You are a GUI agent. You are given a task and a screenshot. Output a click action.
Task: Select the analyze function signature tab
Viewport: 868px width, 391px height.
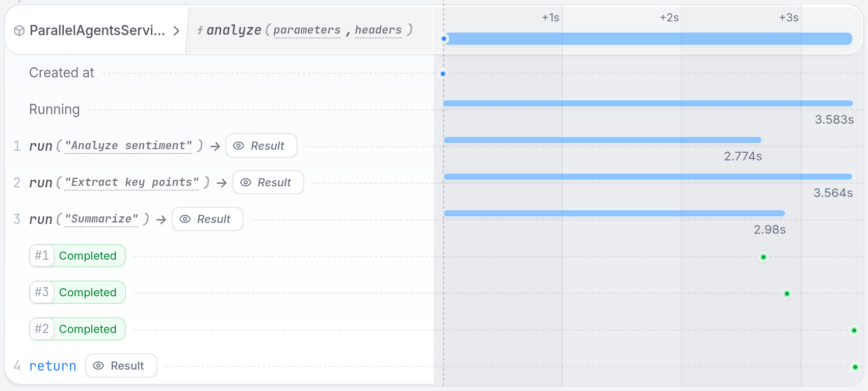[306, 30]
